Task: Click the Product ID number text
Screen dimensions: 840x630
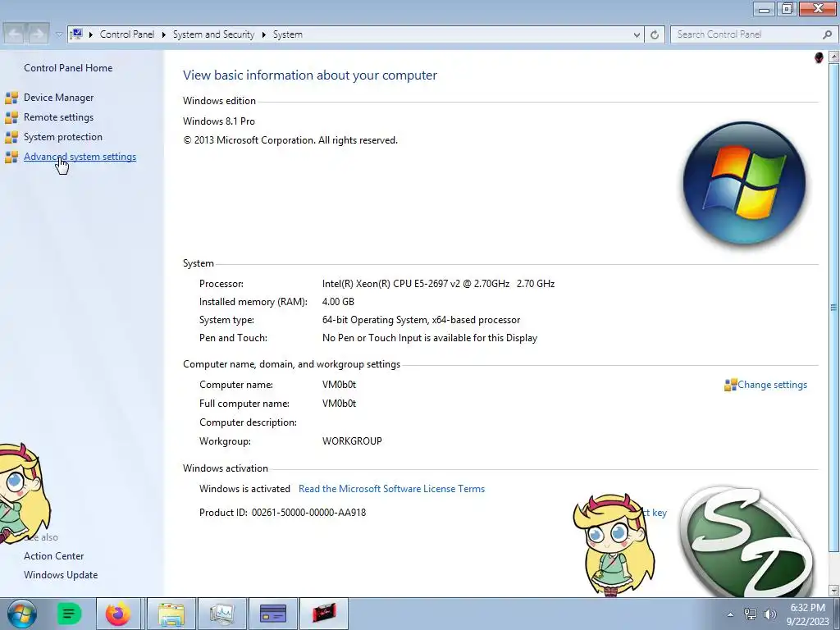Action: [x=308, y=513]
